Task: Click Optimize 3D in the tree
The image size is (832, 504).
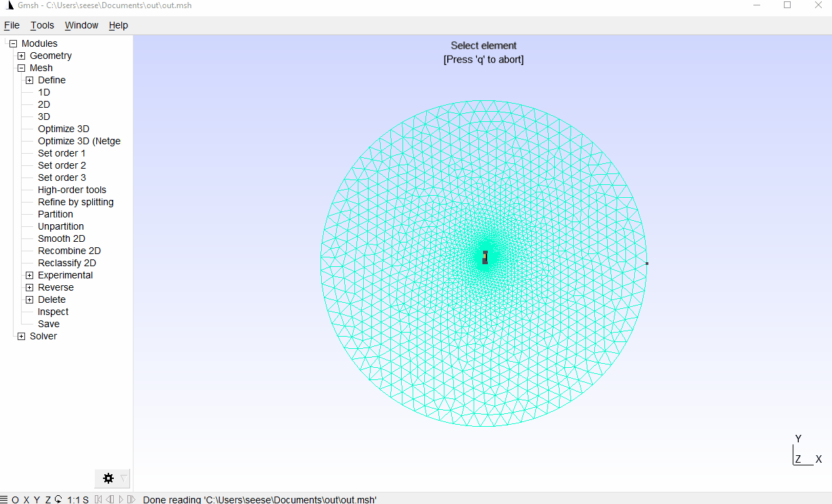Action: coord(64,129)
